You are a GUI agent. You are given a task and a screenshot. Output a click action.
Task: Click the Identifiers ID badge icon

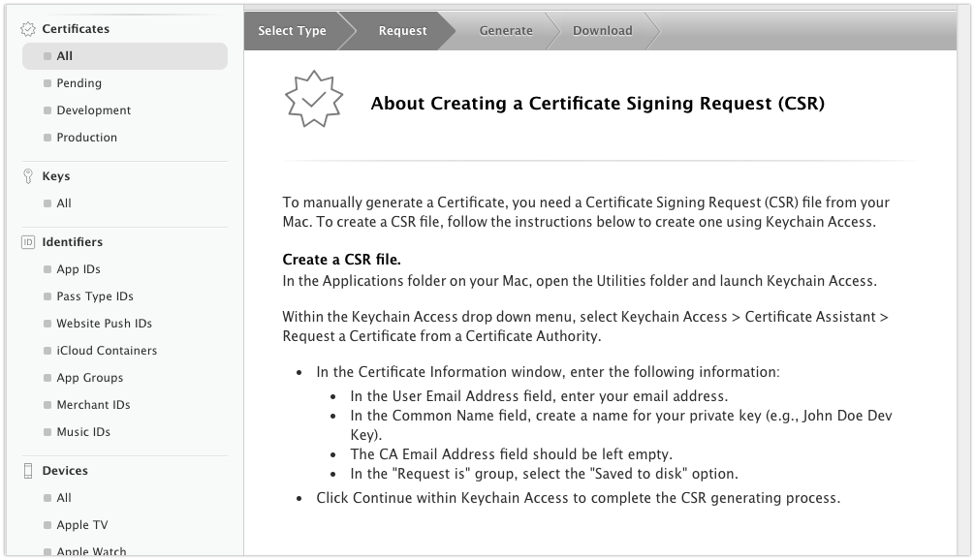[x=28, y=242]
